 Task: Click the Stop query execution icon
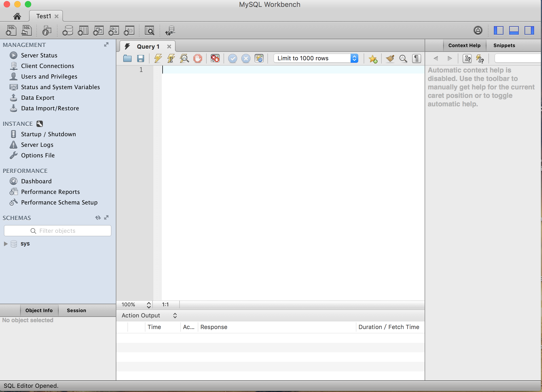(198, 58)
